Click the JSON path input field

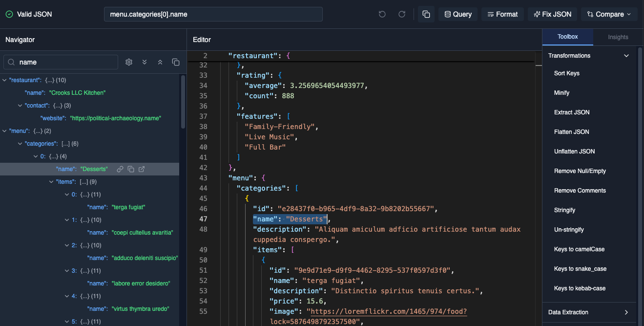point(212,14)
